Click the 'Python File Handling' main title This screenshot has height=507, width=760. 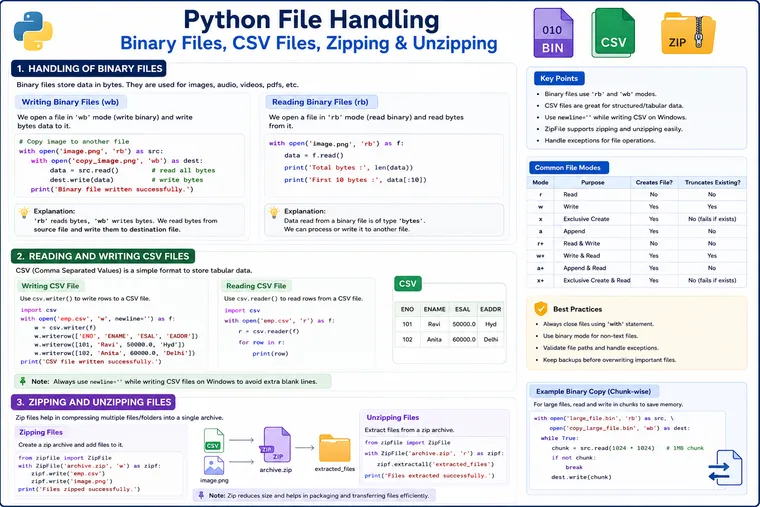[x=311, y=20]
